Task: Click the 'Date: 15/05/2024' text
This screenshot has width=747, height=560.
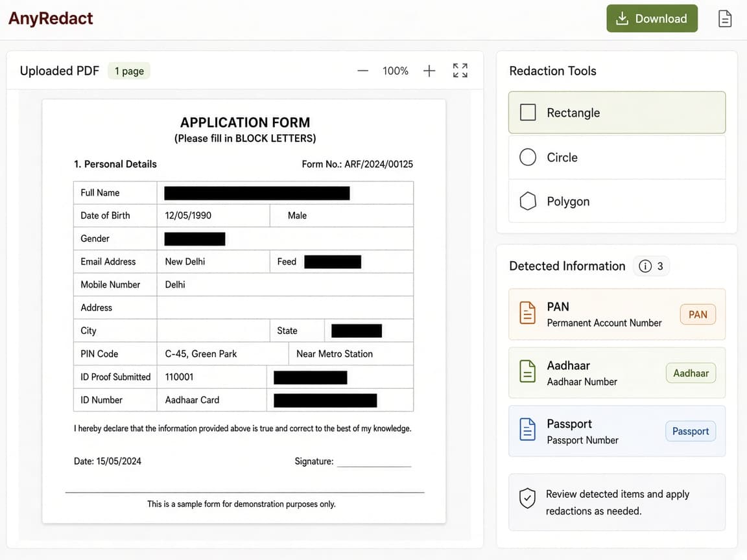Action: click(x=108, y=461)
